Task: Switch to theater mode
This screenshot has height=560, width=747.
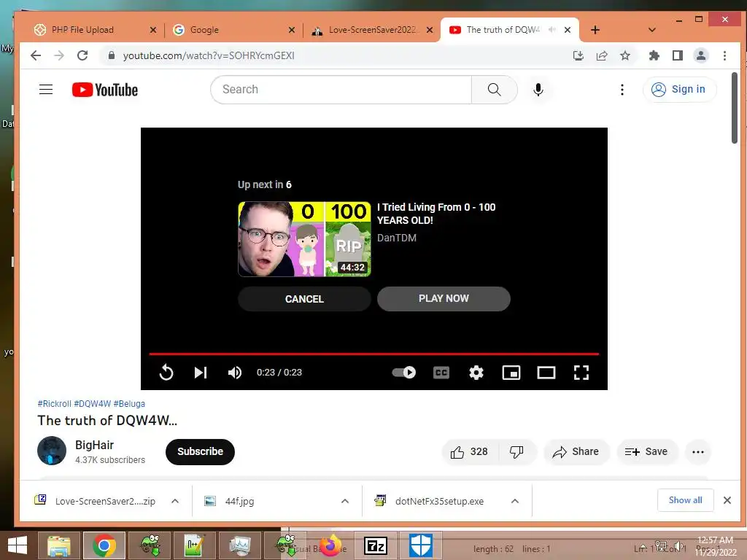Action: [x=546, y=373]
